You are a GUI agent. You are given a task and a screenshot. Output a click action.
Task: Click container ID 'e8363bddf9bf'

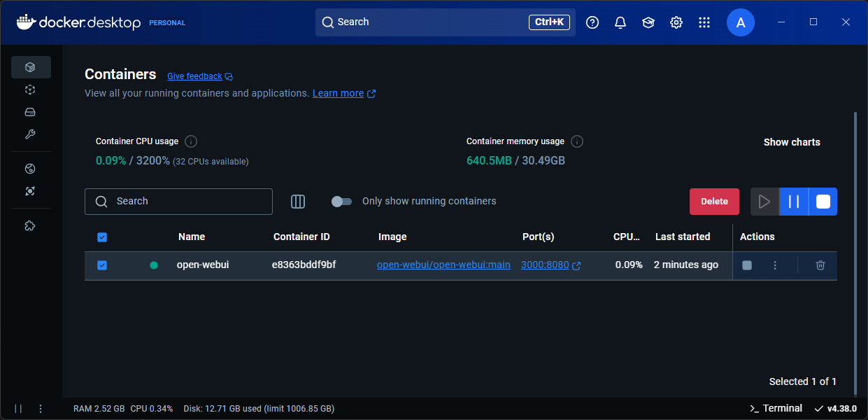[x=304, y=265]
